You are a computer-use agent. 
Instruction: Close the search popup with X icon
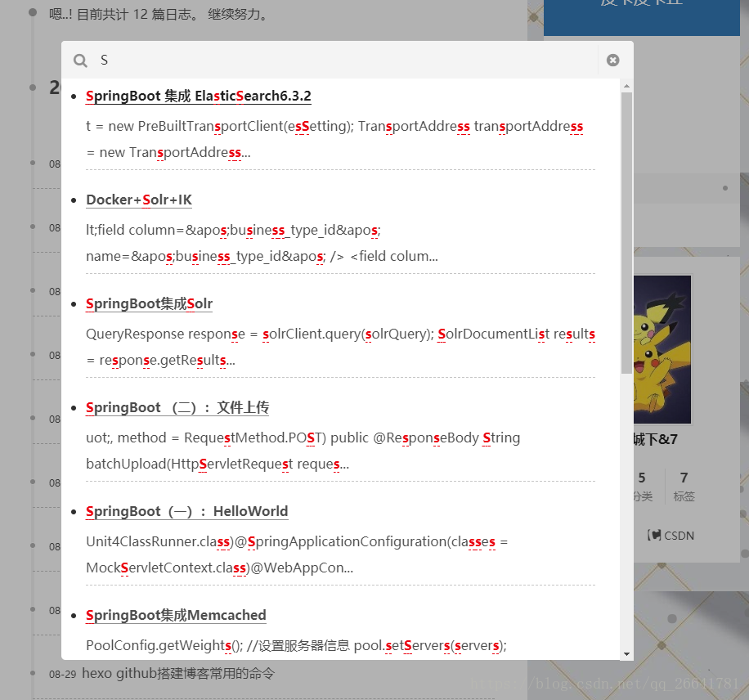pyautogui.click(x=613, y=60)
